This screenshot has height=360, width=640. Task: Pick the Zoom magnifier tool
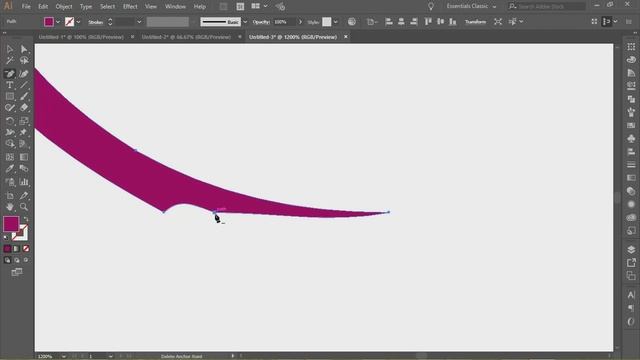[24, 207]
